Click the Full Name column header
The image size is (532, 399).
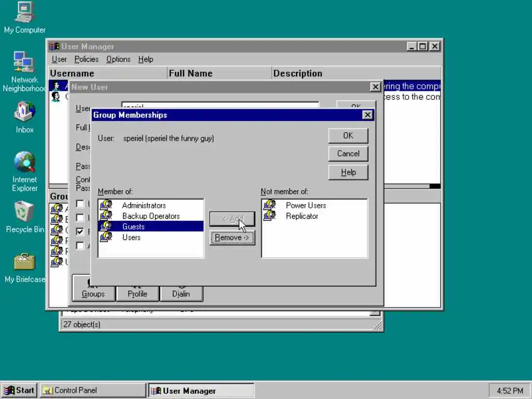click(220, 73)
